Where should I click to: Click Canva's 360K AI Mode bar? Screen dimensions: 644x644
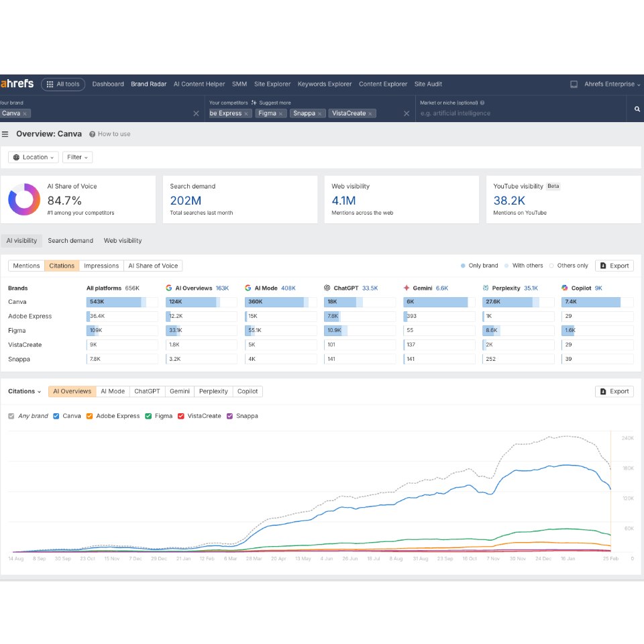point(280,302)
